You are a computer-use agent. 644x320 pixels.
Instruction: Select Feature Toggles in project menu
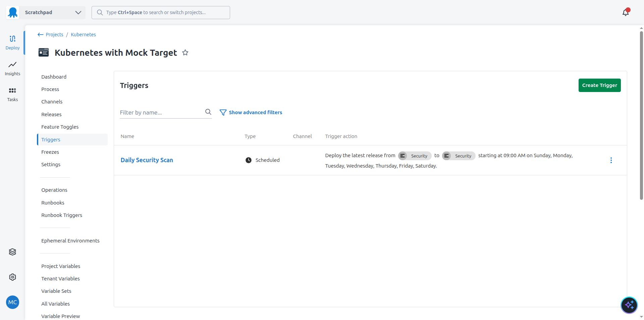[60, 127]
